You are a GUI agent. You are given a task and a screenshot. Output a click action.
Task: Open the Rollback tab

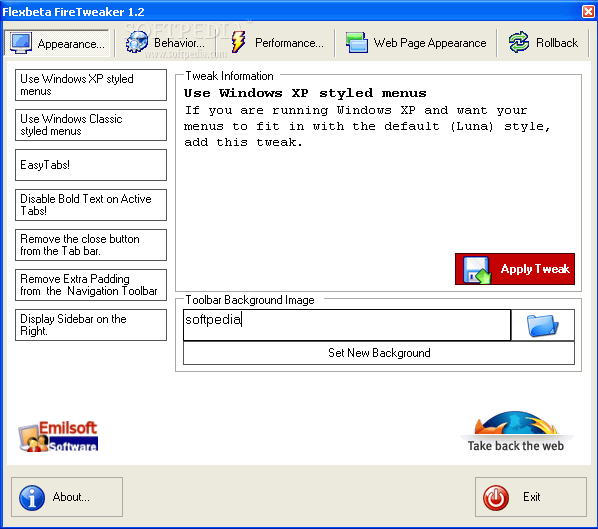[543, 43]
